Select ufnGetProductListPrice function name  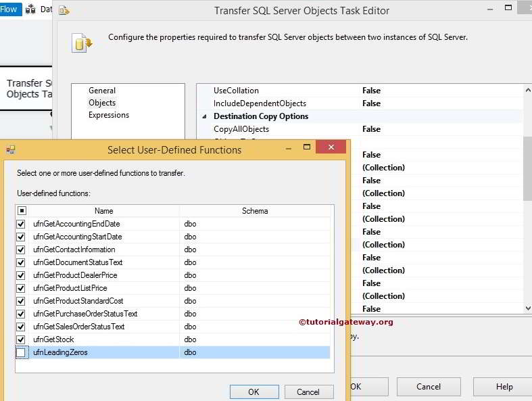[70, 288]
